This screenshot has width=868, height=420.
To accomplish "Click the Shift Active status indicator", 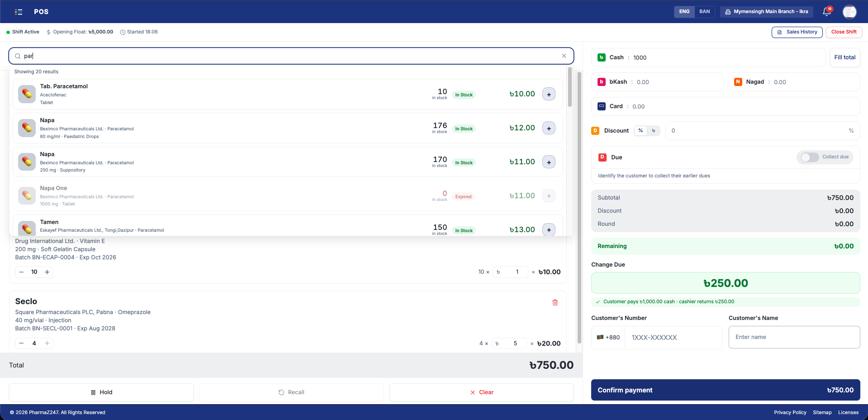I will tap(23, 32).
